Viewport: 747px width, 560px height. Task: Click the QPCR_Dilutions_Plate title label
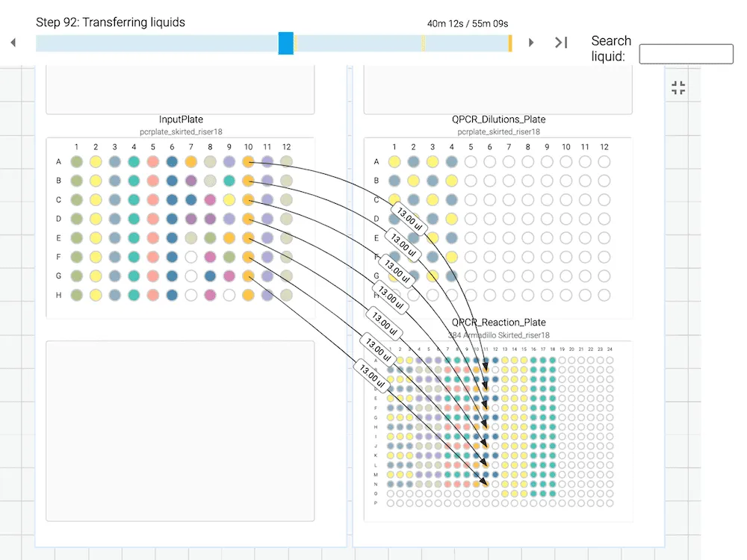click(x=498, y=119)
